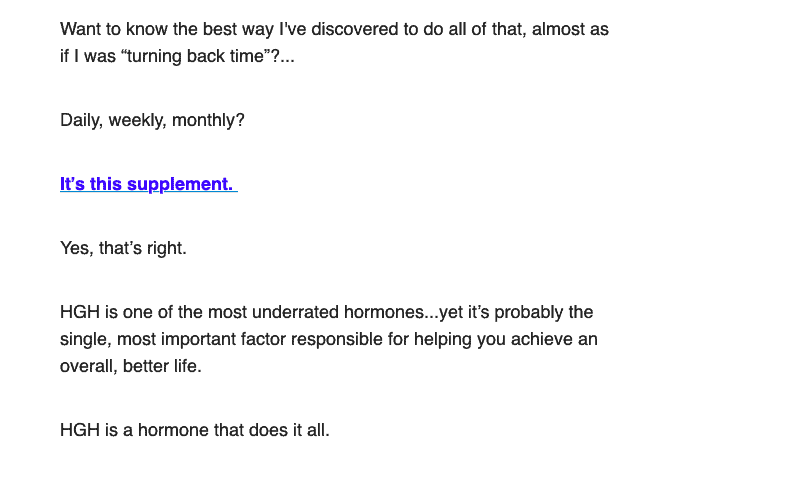Open the "It's this supplement." link
Screen dimensions: 797x478
[x=148, y=184]
